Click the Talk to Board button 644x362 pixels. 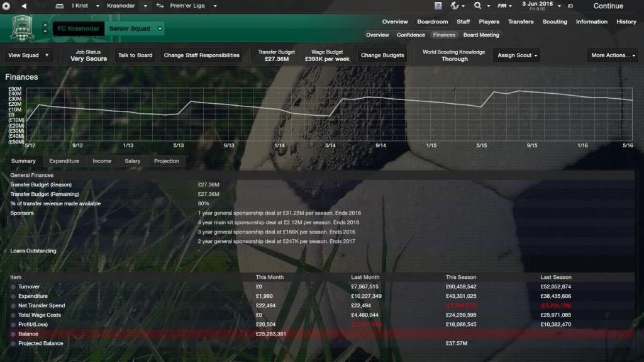click(x=135, y=55)
